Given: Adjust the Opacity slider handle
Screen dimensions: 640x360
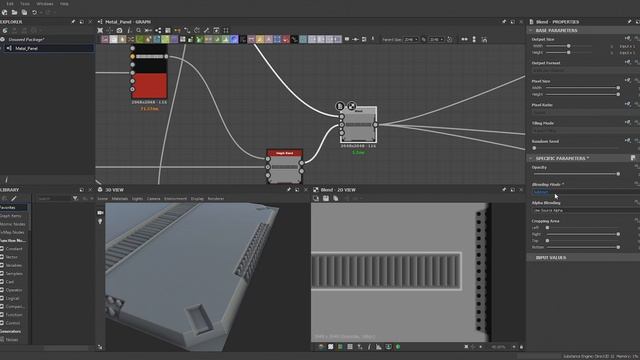Looking at the screenshot, I should click(x=618, y=174).
